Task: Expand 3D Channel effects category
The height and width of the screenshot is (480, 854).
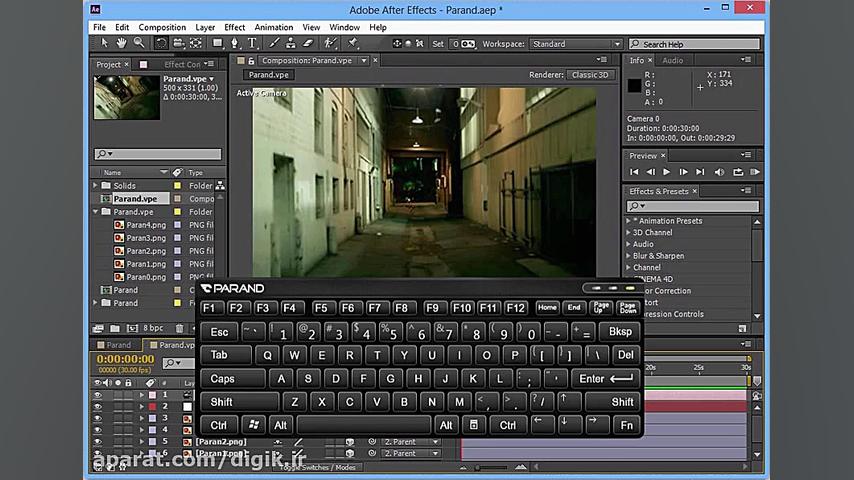Action: point(629,233)
